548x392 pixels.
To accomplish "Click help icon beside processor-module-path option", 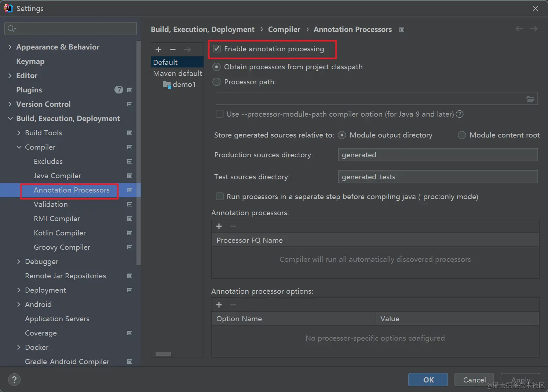I will pyautogui.click(x=460, y=114).
